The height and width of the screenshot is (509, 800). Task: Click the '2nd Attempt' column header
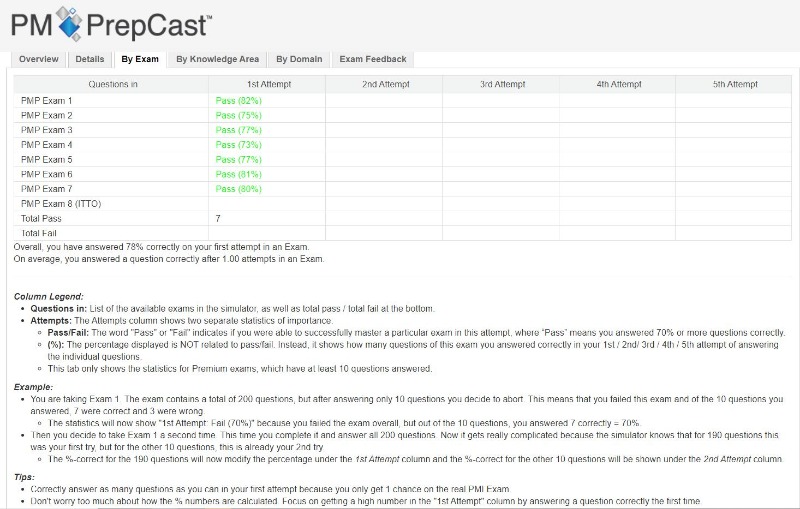click(386, 84)
